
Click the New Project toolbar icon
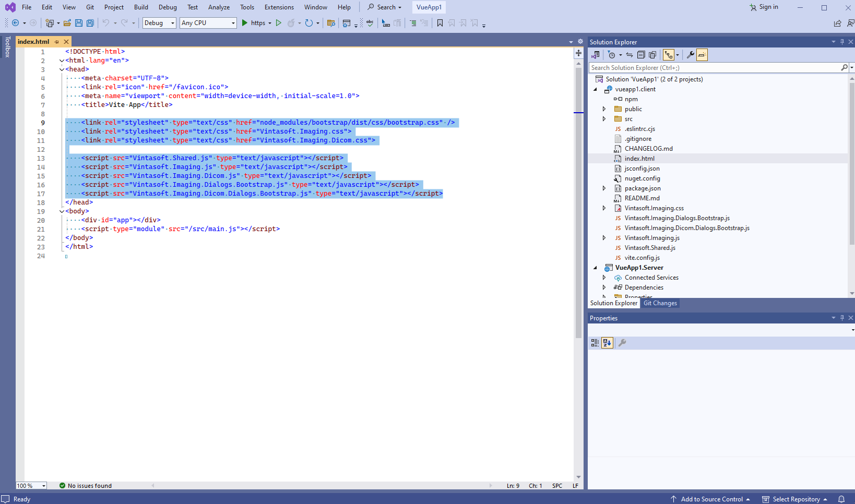pyautogui.click(x=50, y=23)
